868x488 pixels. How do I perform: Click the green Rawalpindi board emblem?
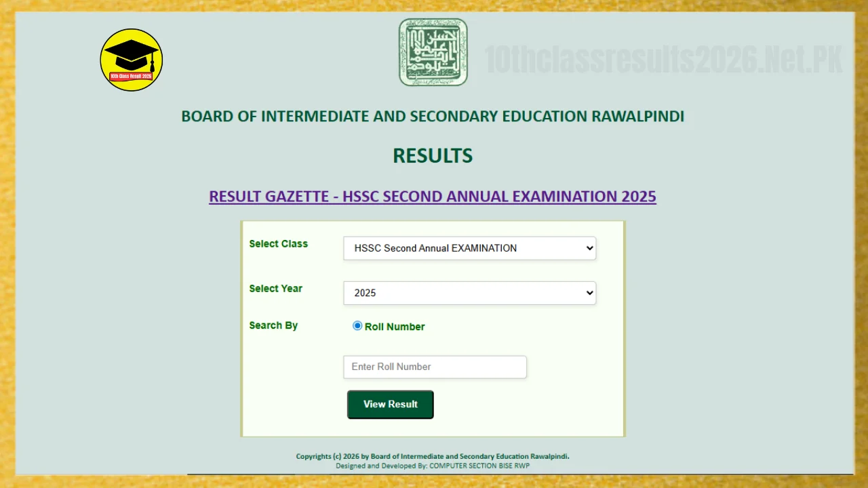(433, 52)
